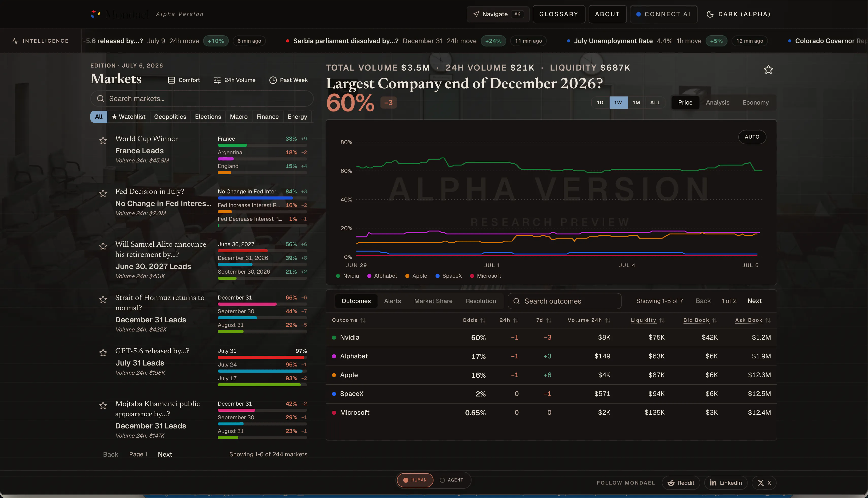Screen dimensions: 868x498
Task: Open the Navigate command menu
Action: tap(498, 14)
